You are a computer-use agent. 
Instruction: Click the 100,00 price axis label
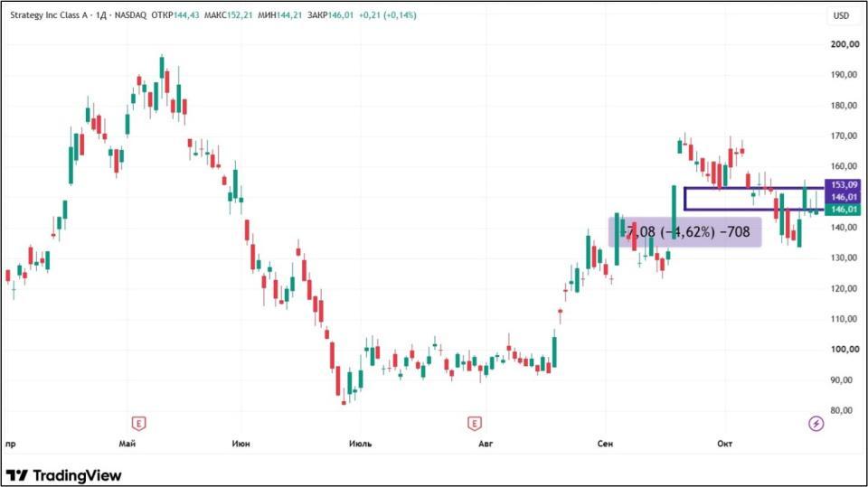tap(844, 349)
